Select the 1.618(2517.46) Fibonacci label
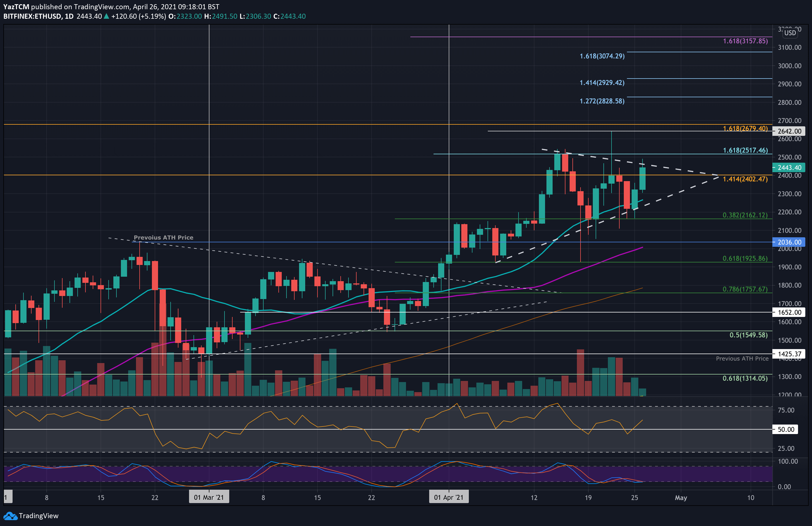The height and width of the screenshot is (526, 812). [x=745, y=150]
